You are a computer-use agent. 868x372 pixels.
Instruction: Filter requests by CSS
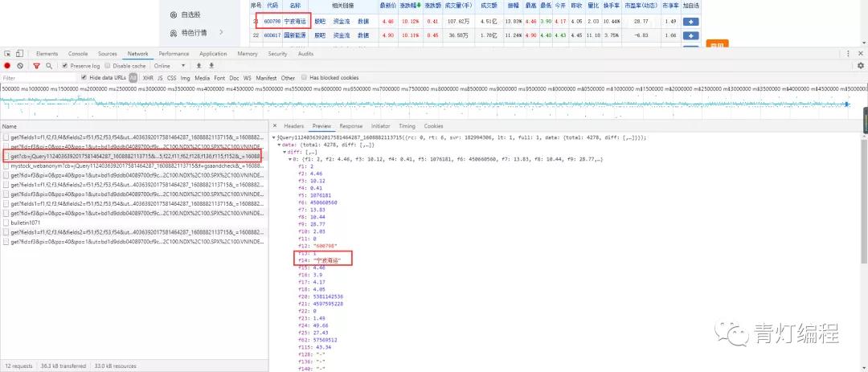pyautogui.click(x=172, y=78)
